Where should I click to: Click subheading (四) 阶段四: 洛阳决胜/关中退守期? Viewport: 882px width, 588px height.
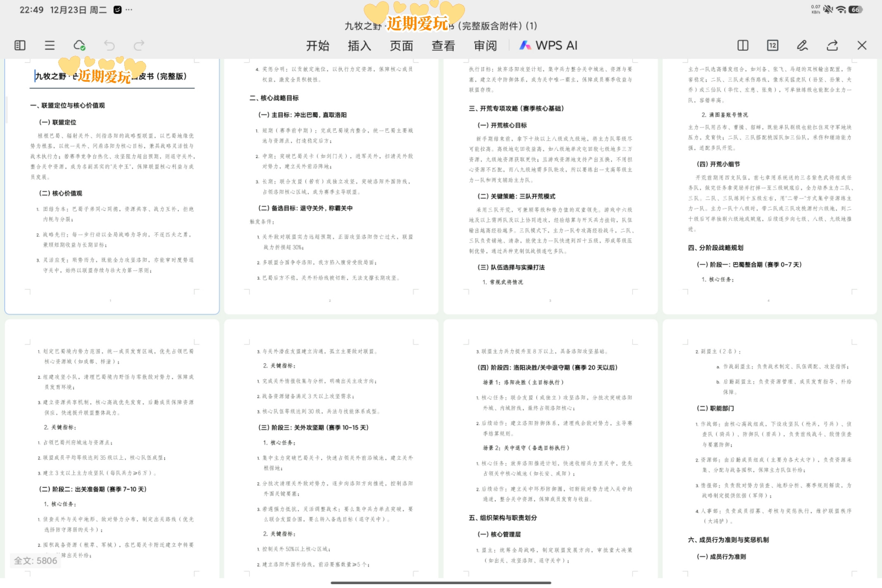547,367
